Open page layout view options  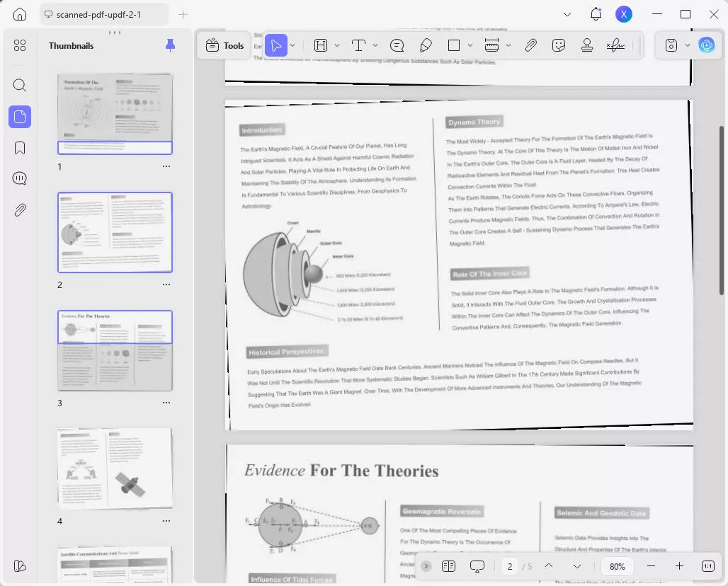pos(448,566)
